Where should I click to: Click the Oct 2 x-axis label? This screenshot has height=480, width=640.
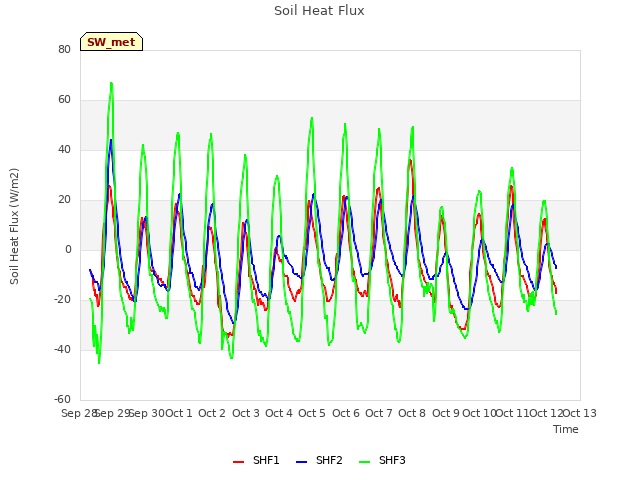coord(212,413)
